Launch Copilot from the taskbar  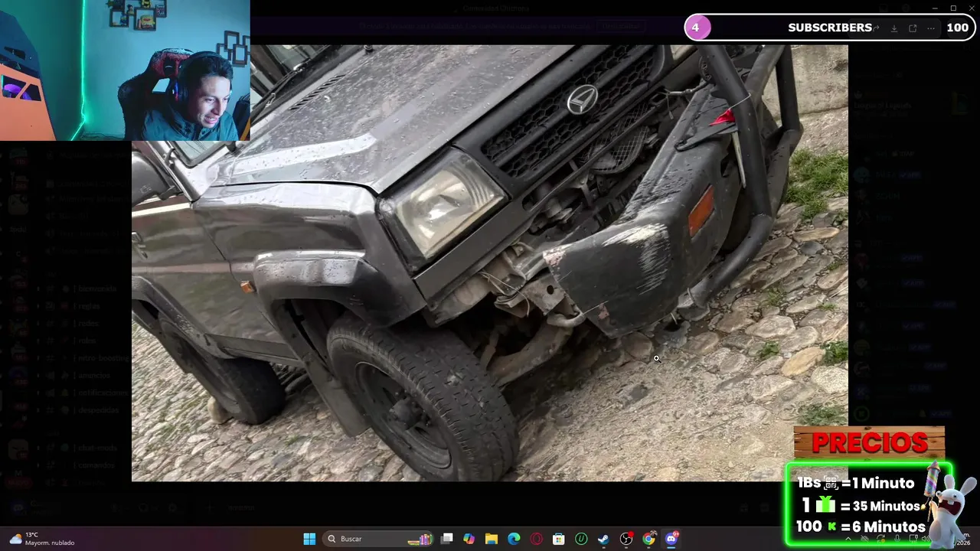[x=469, y=539]
